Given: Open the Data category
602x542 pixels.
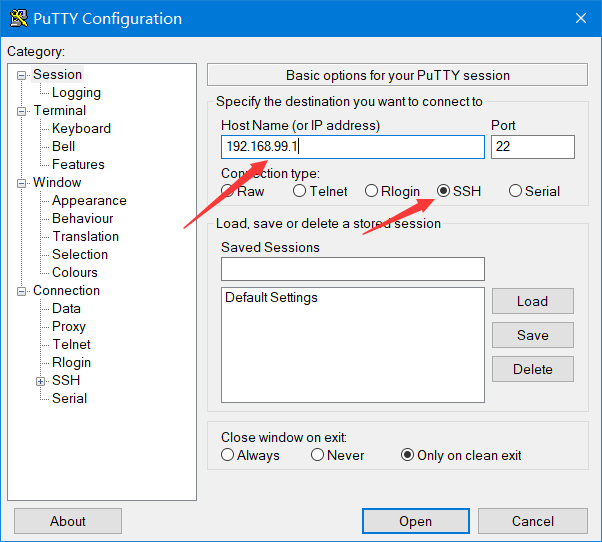Looking at the screenshot, I should (x=66, y=309).
